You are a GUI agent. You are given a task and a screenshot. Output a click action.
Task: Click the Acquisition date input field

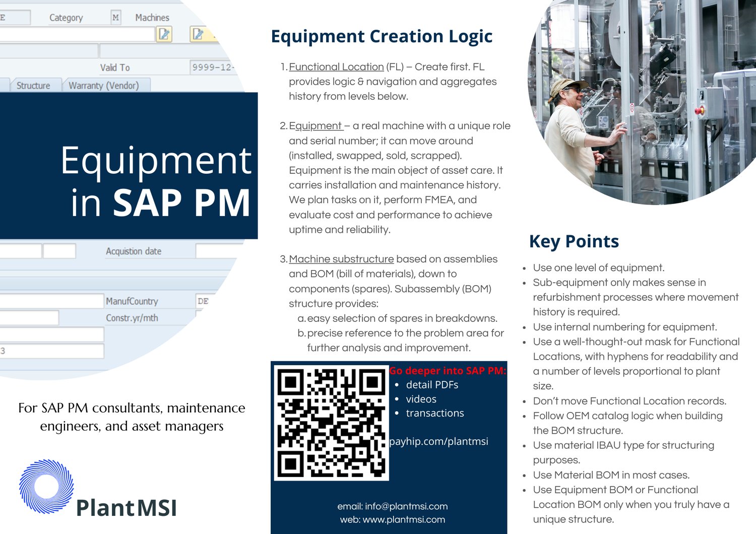(220, 251)
